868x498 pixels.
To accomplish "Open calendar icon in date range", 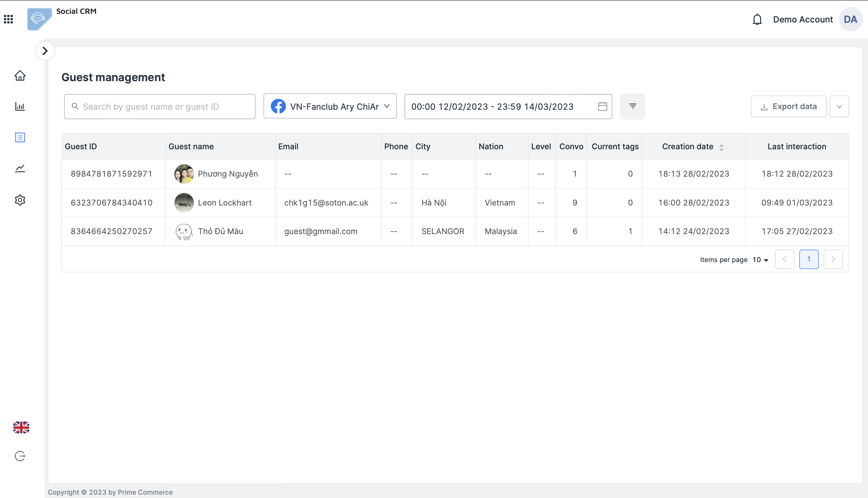I will click(x=602, y=106).
